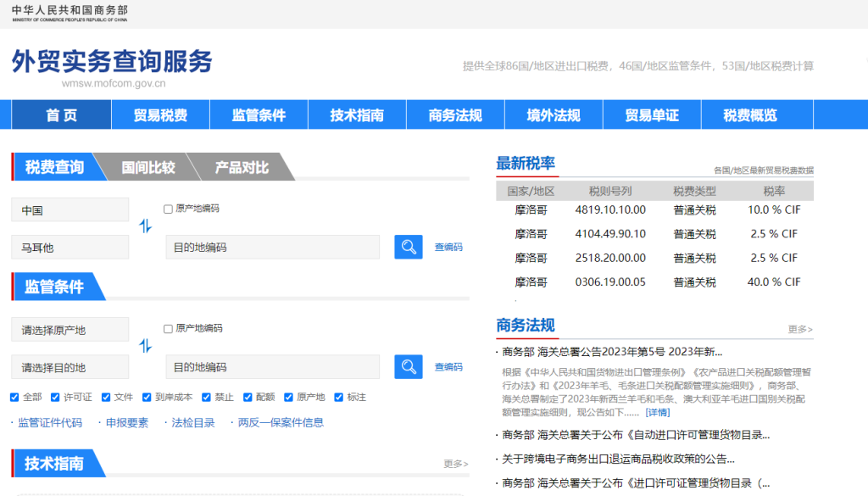868x496 pixels.
Task: Open the 请选择原产地 selector
Action: click(70, 329)
